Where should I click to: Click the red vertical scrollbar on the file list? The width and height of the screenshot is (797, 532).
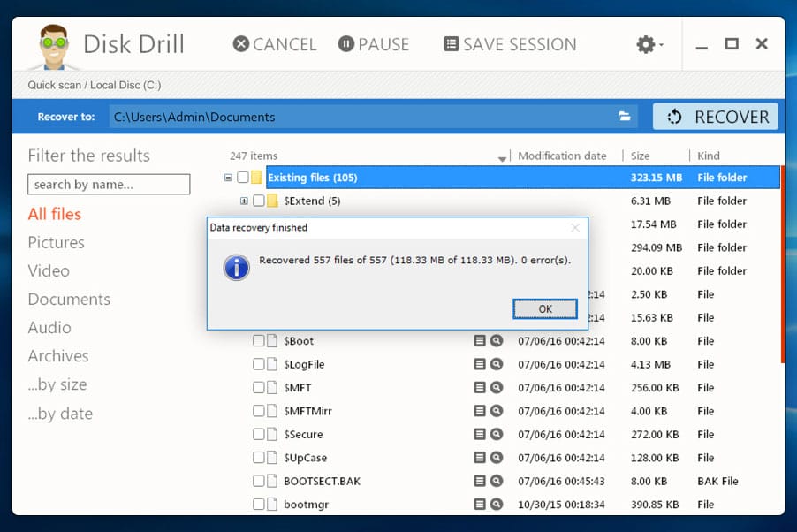coord(782,265)
